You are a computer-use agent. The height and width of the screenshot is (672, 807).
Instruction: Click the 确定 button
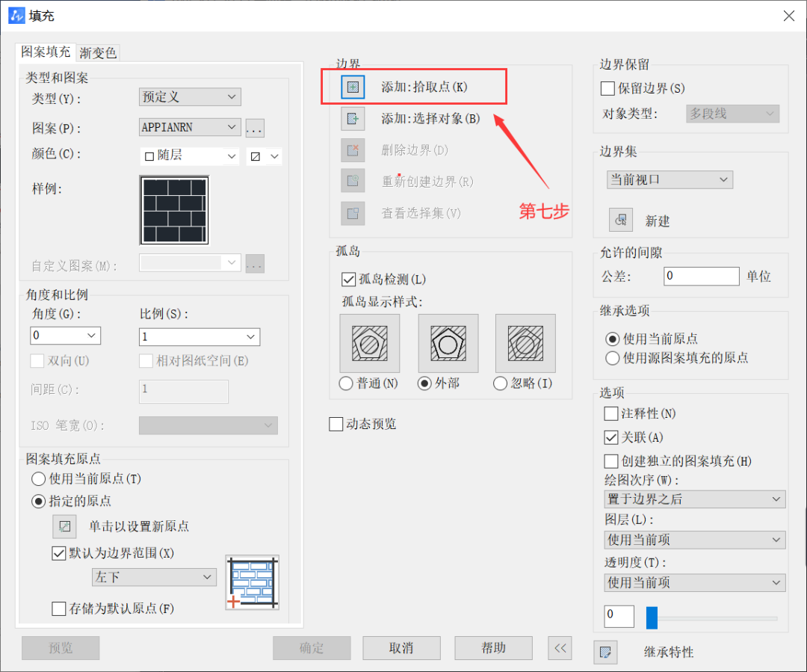[x=311, y=648]
